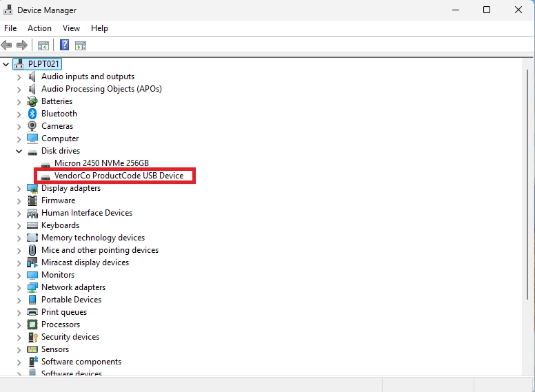Expand the Network adapters node
Screen dimensions: 535x392
click(19, 288)
